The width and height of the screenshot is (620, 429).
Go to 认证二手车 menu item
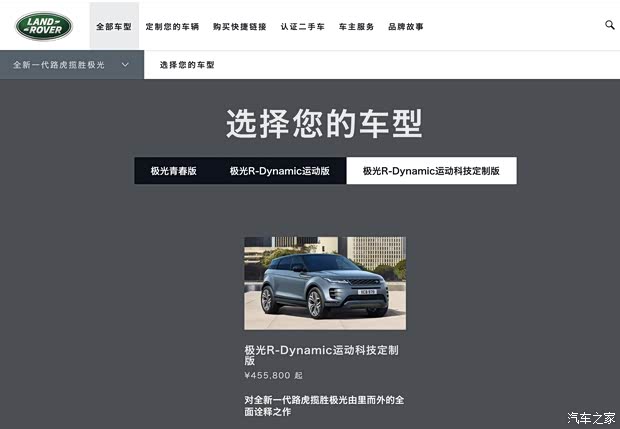pyautogui.click(x=302, y=26)
